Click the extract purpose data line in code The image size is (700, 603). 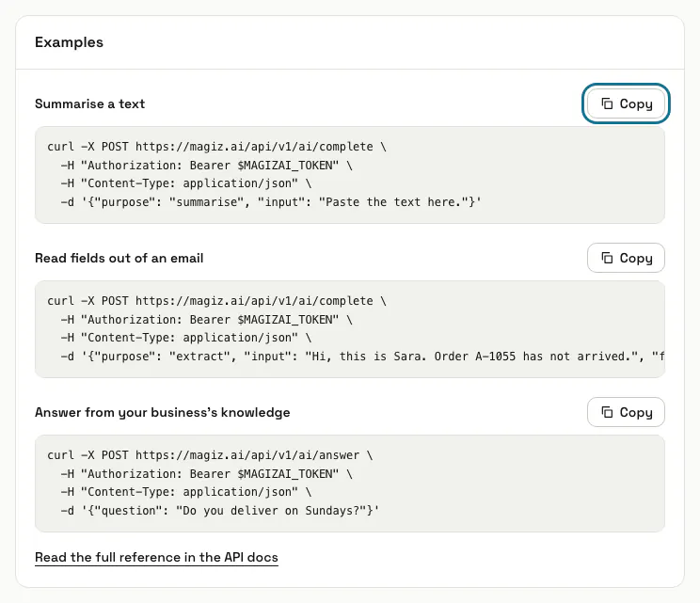tap(362, 357)
